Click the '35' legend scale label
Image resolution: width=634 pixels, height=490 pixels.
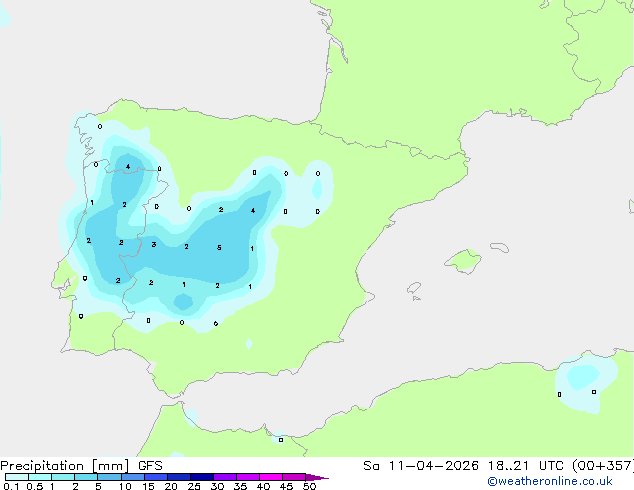coord(240,486)
